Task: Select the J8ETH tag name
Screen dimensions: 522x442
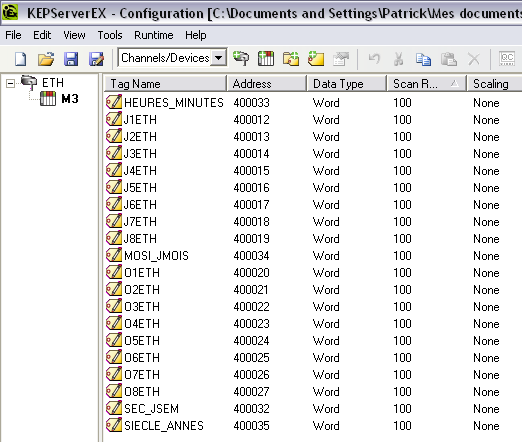Action: (140, 239)
